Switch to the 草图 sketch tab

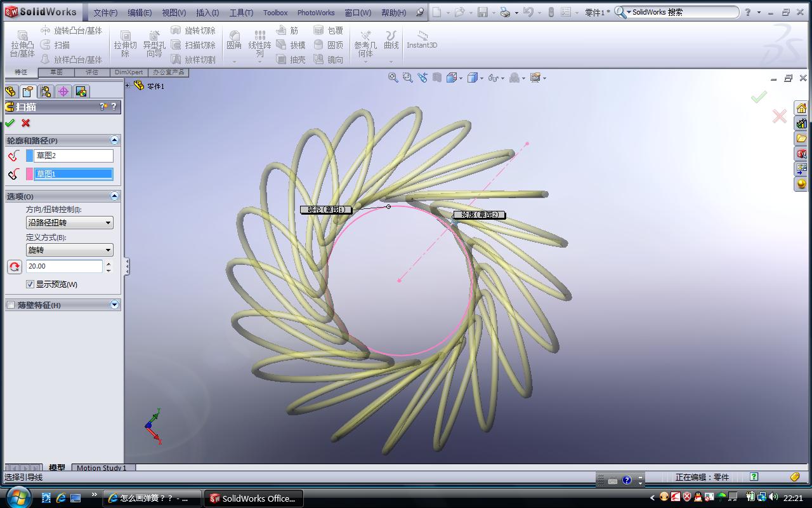click(x=56, y=72)
